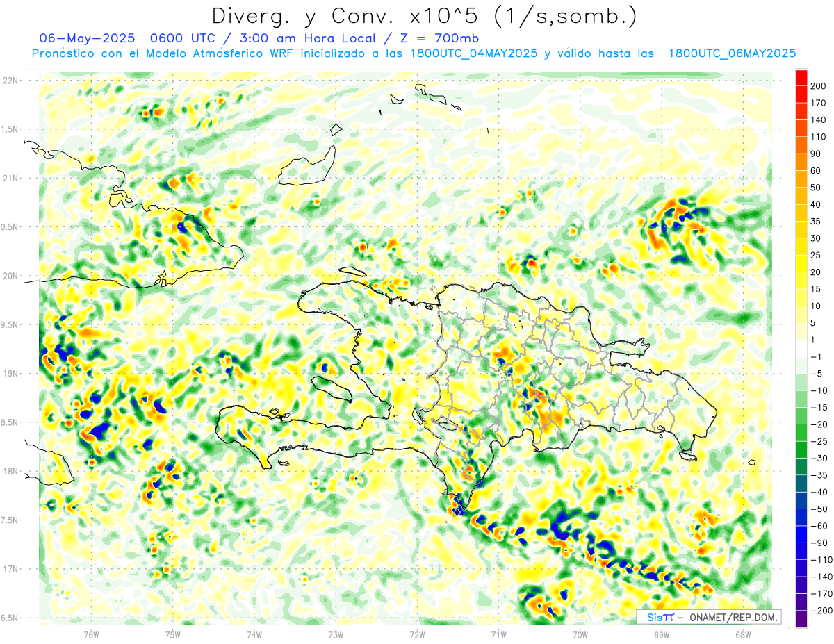Viewport: 834px width, 644px height.
Task: Click the '-35' colorbar label
Action: pos(819,476)
